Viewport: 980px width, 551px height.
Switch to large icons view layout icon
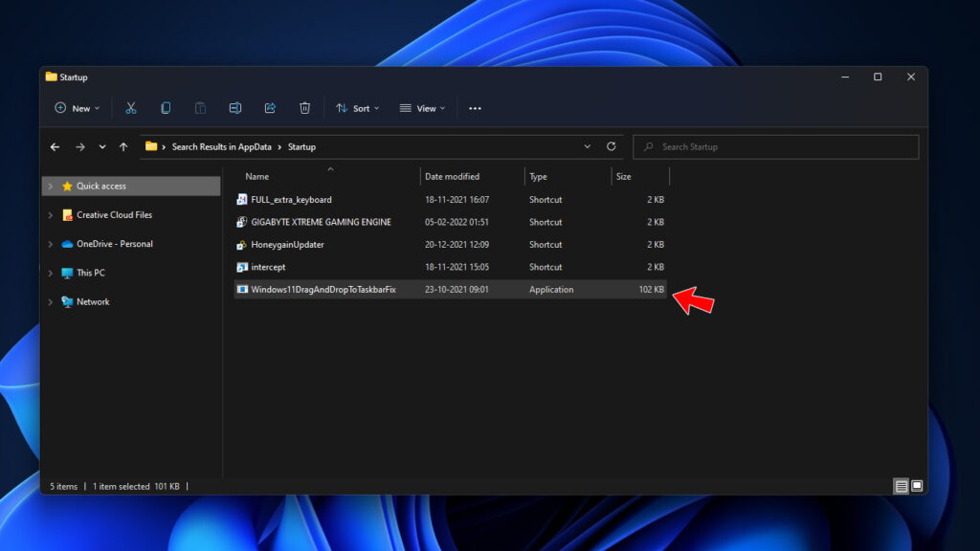tap(917, 485)
